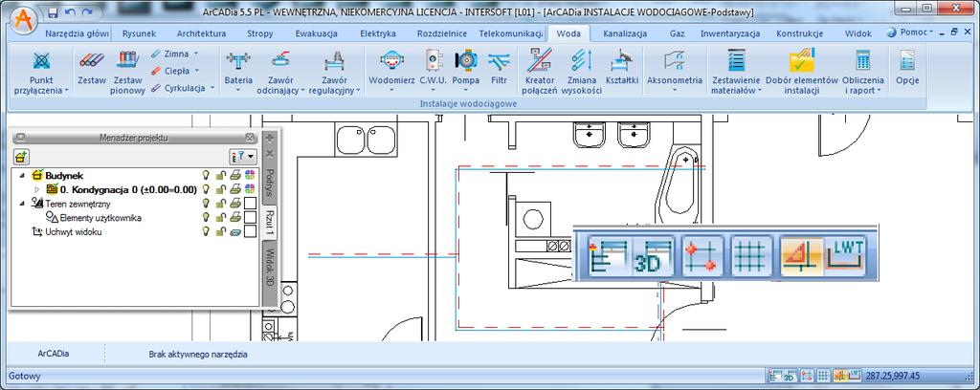Select the Zestaw pionowy tool
The height and width of the screenshot is (390, 980).
click(x=127, y=72)
